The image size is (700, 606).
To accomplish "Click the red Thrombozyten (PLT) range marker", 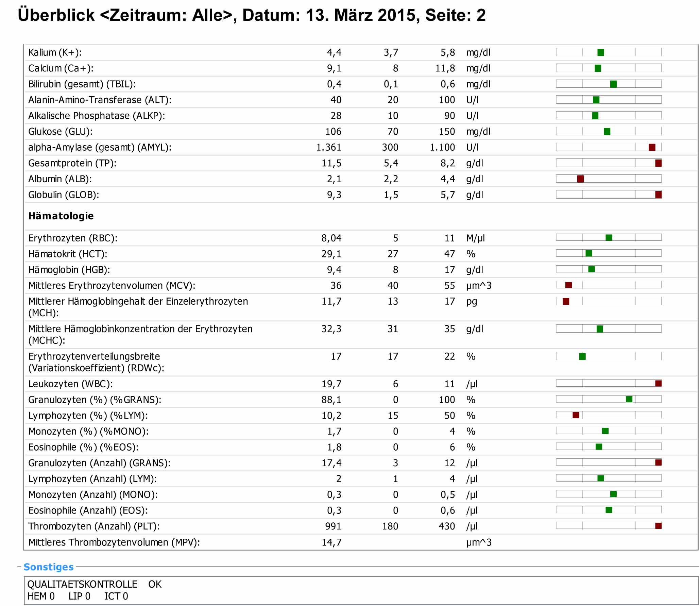I will tap(658, 526).
